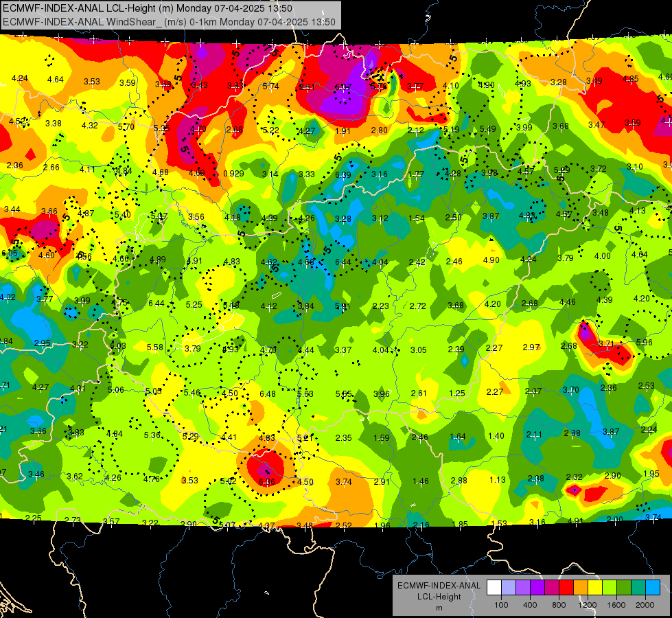Click the wind shear value '1.25'
Viewport: 672px width, 618px height.
(x=457, y=393)
